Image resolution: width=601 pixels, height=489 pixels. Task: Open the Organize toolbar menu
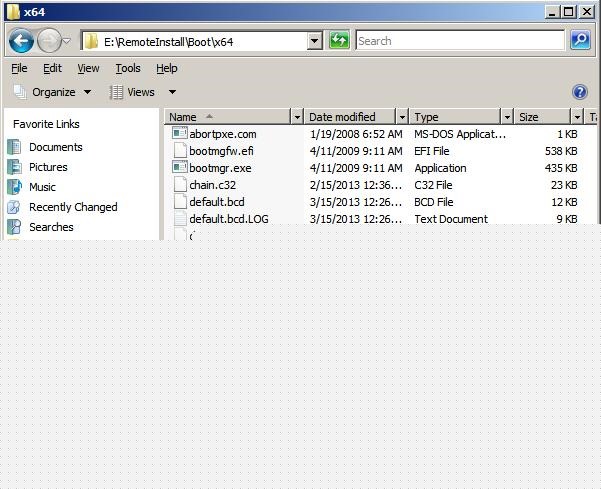53,92
